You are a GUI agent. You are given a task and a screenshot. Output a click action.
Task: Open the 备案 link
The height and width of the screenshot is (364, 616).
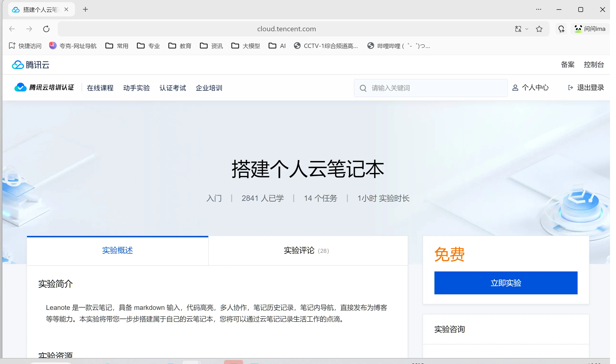pyautogui.click(x=568, y=65)
